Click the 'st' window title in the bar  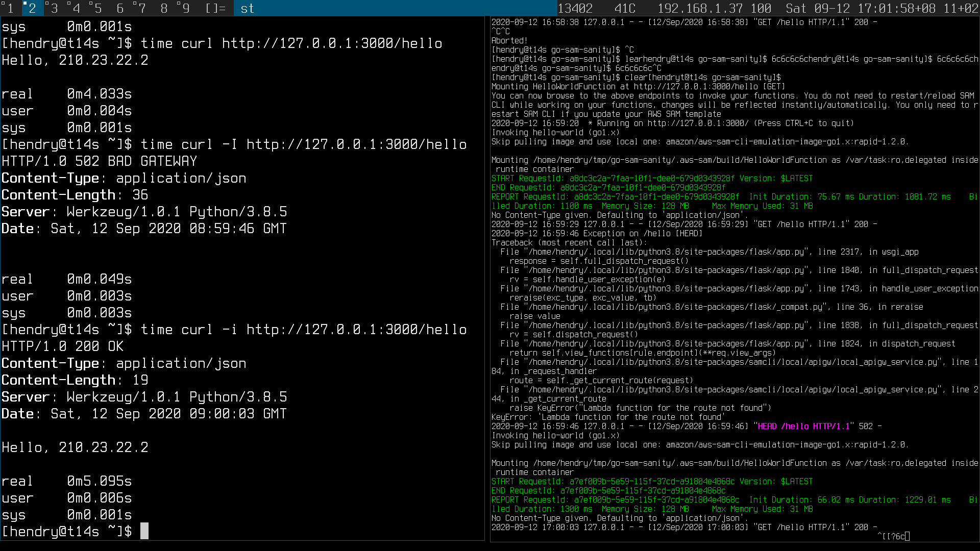248,8
